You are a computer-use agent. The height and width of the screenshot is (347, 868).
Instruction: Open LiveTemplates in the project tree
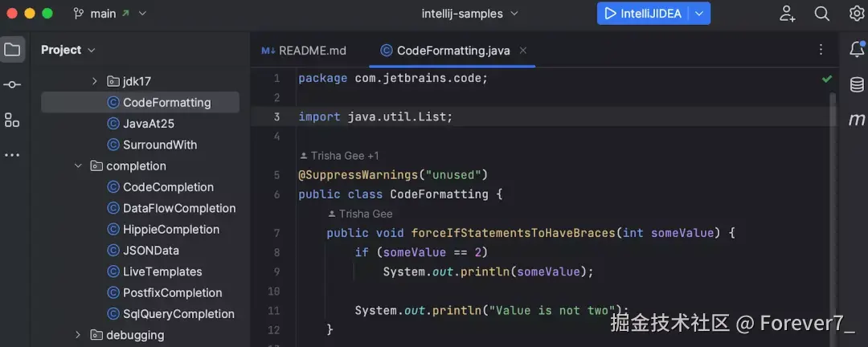pyautogui.click(x=162, y=271)
